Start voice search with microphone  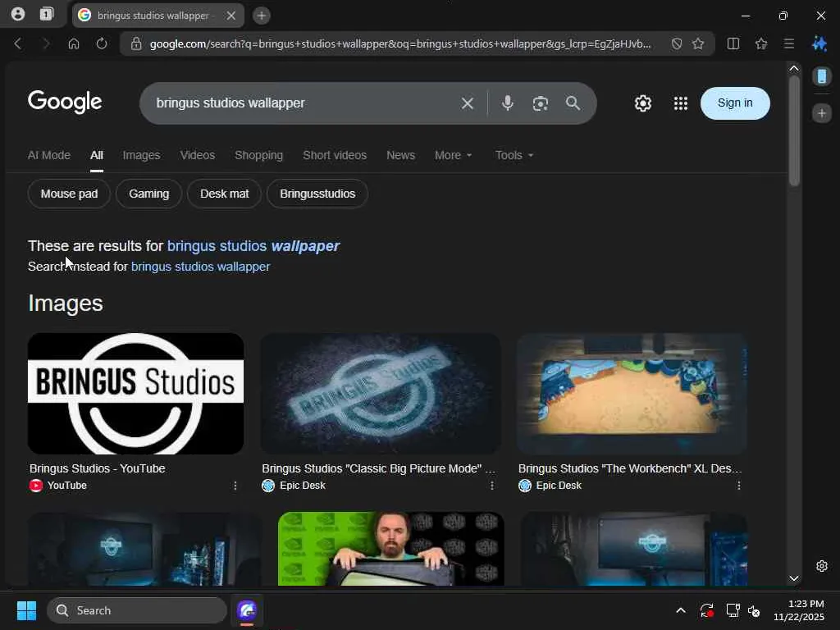[x=507, y=103]
